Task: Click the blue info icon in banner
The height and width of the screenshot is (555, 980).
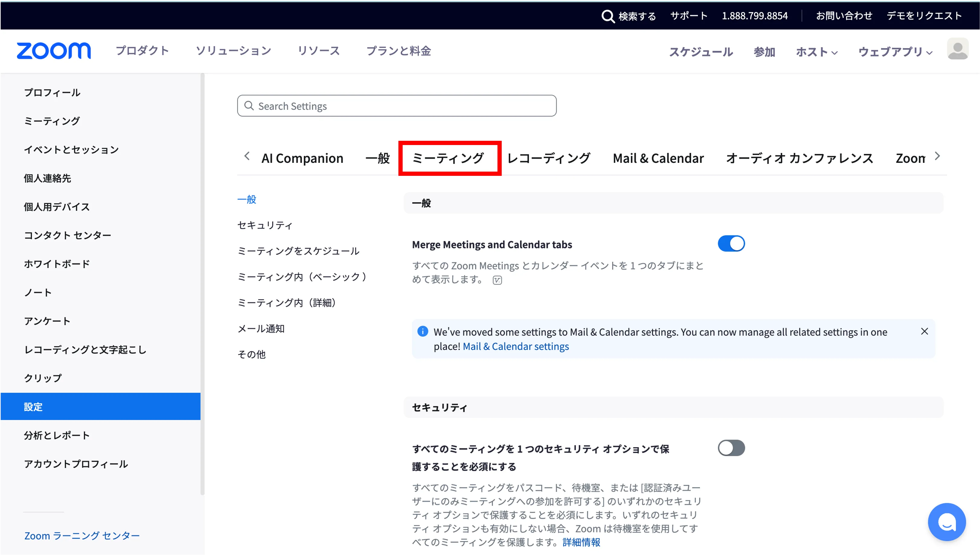Action: [423, 331]
